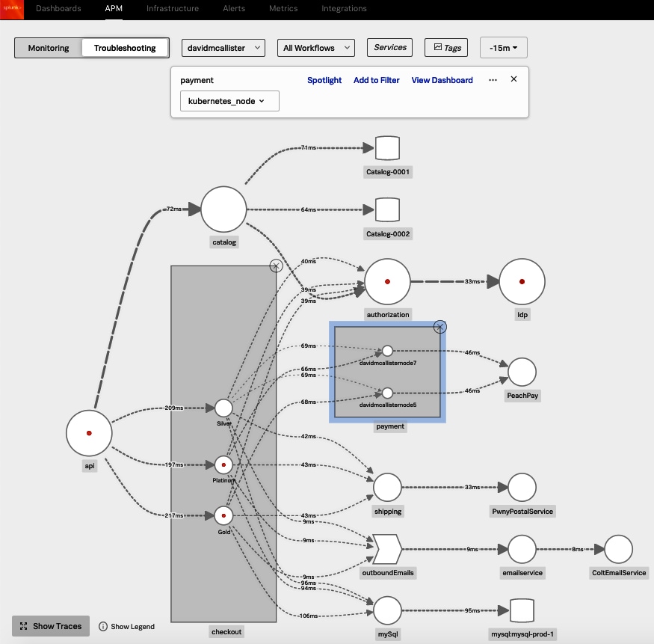Viewport: 654px width, 644px height.
Task: Select the davidmcallisternode5 node
Action: click(x=387, y=393)
